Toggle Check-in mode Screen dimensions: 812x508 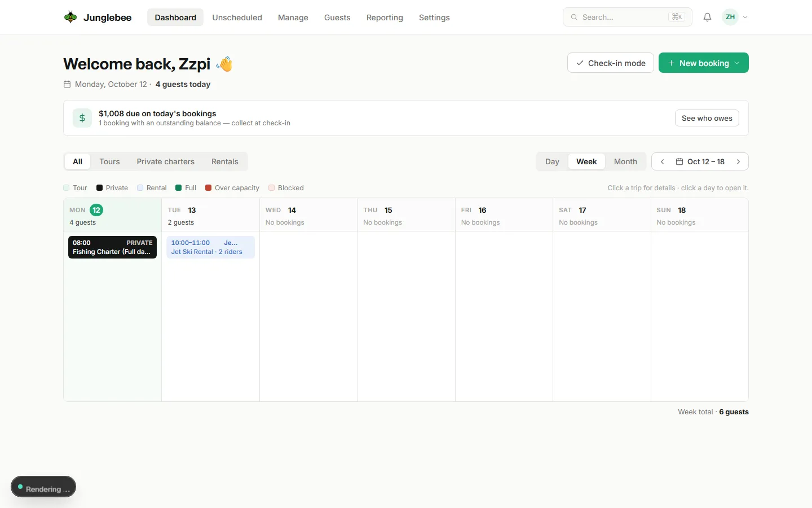point(611,63)
